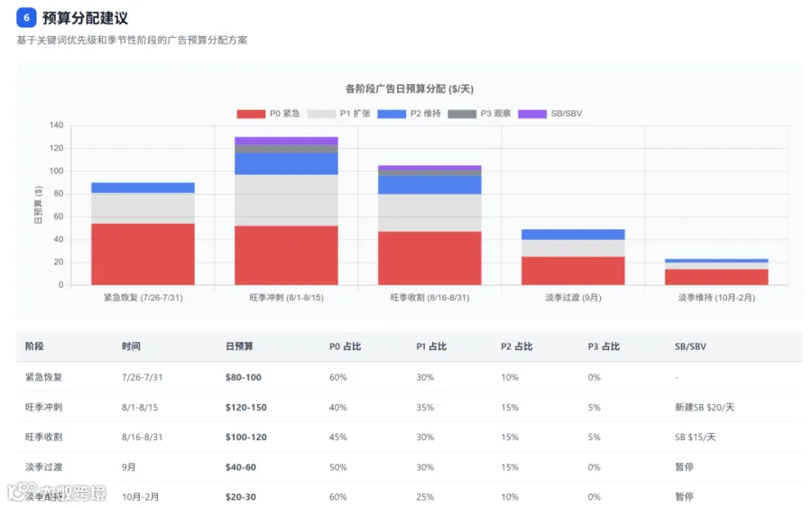Click 5% P3 share in 旺季冲刺 row
This screenshot has width=812, height=508.
coord(594,408)
